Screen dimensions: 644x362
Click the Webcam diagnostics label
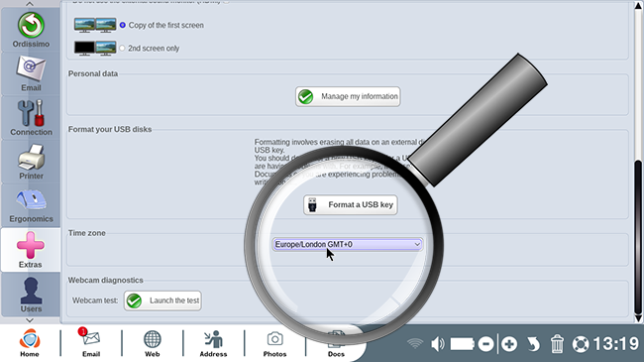pyautogui.click(x=106, y=280)
